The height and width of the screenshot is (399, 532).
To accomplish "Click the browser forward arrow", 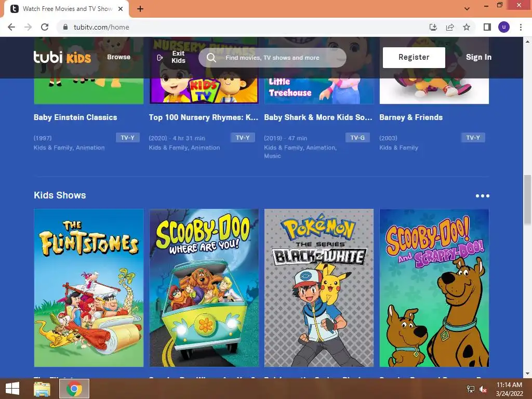I will click(x=28, y=27).
